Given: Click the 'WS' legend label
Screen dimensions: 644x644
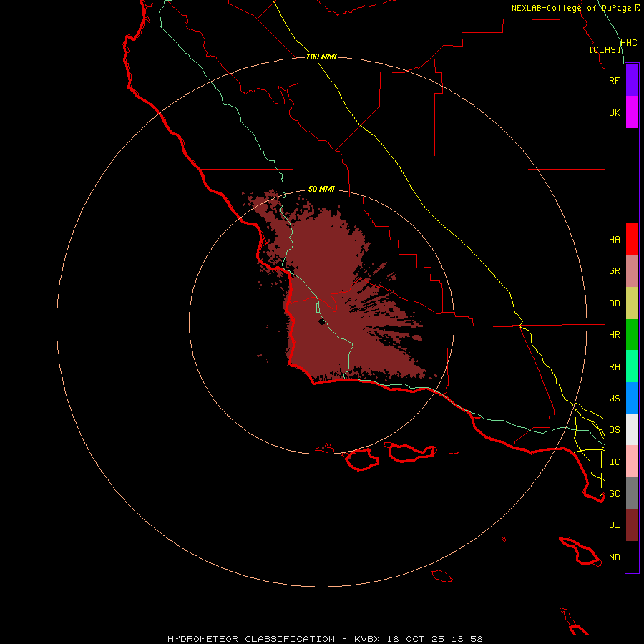Looking at the screenshot, I should (614, 399).
